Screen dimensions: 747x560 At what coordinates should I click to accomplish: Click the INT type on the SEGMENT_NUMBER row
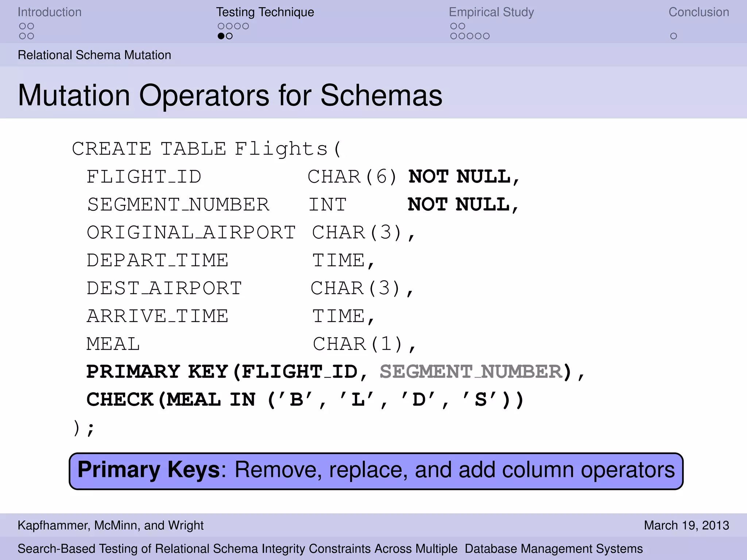tap(328, 205)
